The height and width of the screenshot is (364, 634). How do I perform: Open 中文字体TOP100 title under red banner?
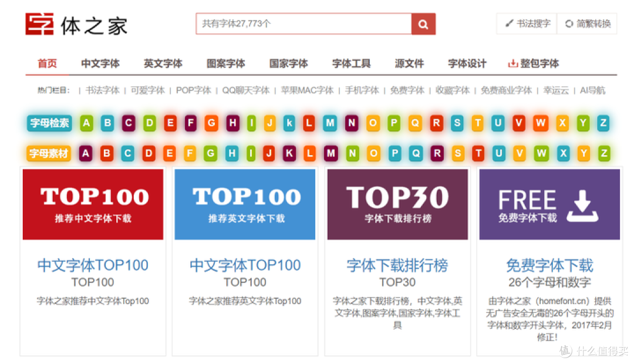click(x=93, y=265)
